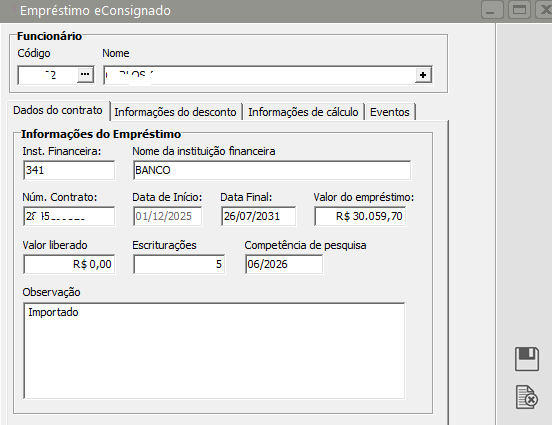Image resolution: width=552 pixels, height=425 pixels.
Task: Click the Escriturações label
Action: (164, 245)
